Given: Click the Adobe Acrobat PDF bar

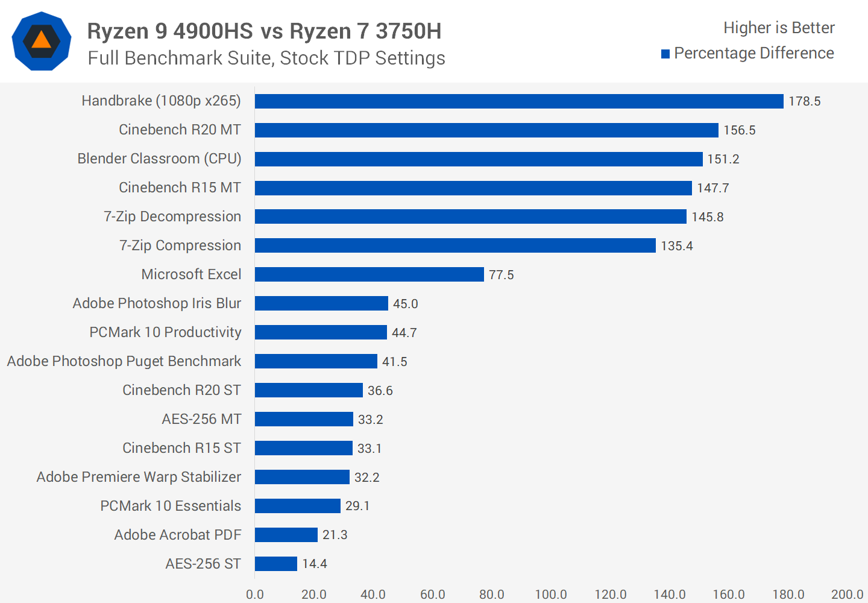Looking at the screenshot, I should pos(286,535).
